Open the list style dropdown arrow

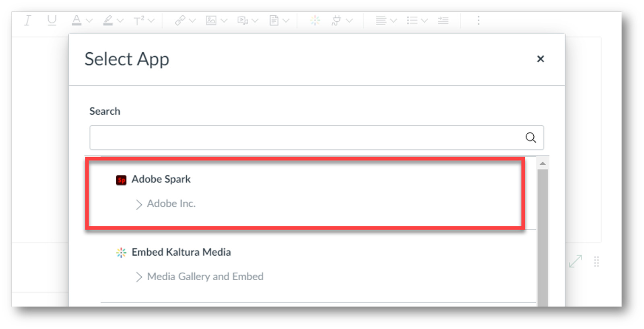coord(424,21)
